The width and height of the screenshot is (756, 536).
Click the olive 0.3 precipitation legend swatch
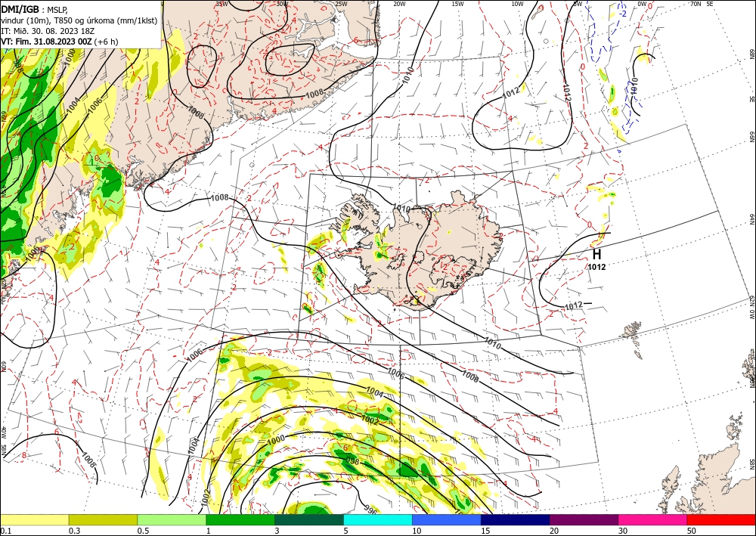point(103,519)
